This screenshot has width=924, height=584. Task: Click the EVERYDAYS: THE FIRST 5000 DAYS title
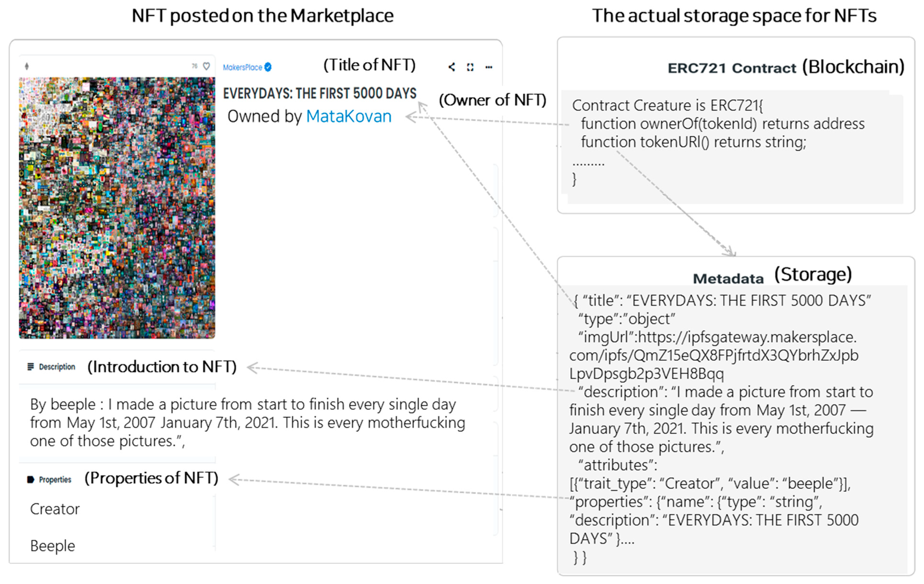coord(319,93)
